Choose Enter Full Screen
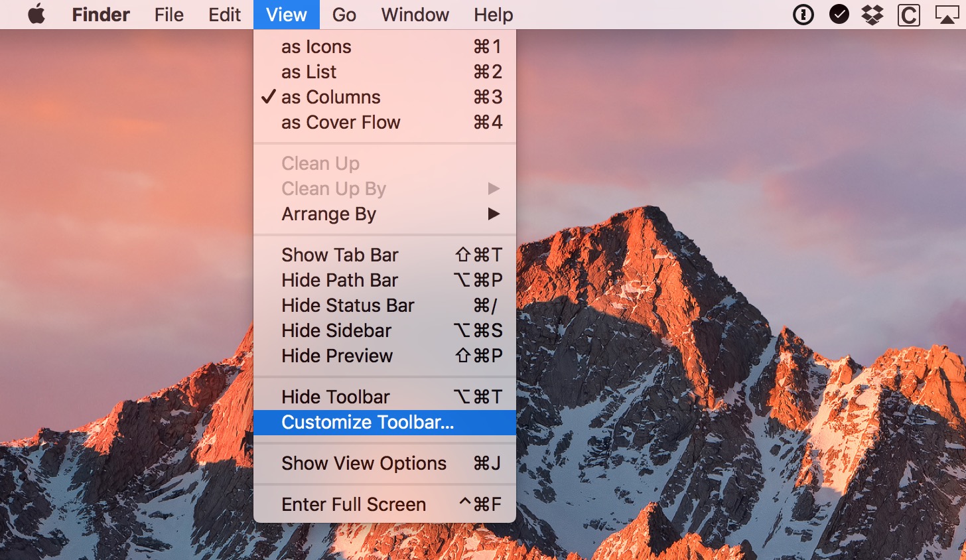966x560 pixels. point(385,505)
